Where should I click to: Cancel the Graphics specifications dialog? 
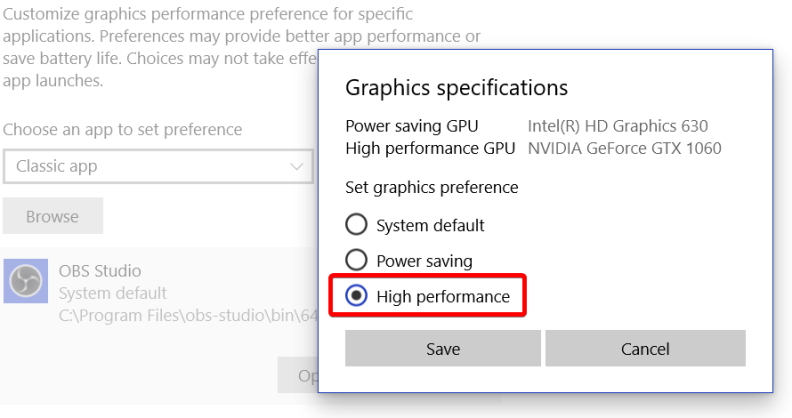(x=645, y=349)
